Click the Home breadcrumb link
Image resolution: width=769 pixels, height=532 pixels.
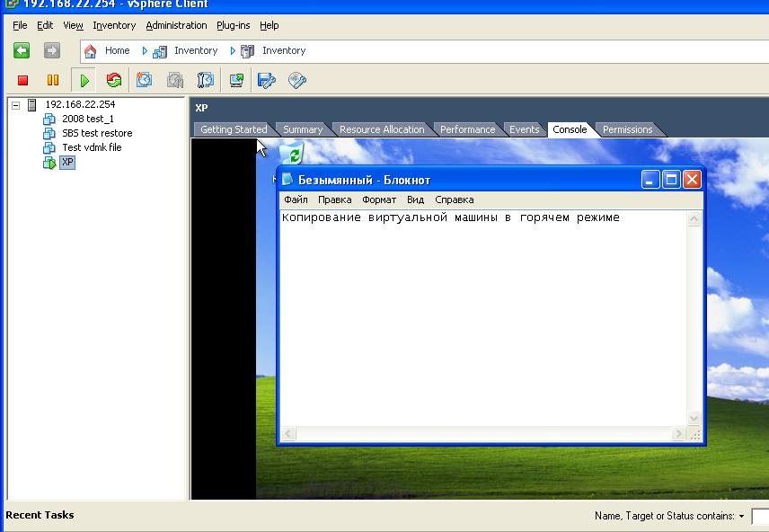pyautogui.click(x=117, y=50)
